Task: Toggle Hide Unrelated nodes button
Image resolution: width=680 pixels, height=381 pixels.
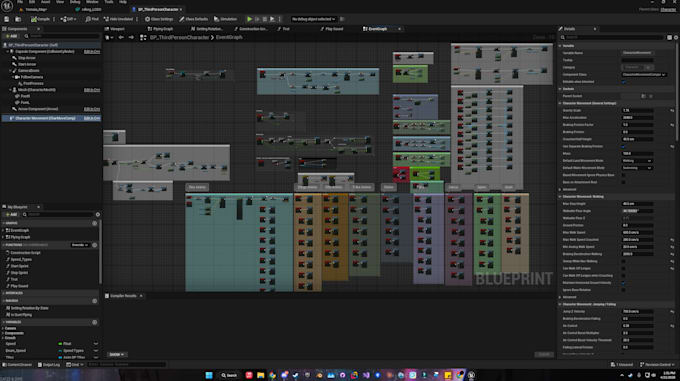Action: coord(118,19)
